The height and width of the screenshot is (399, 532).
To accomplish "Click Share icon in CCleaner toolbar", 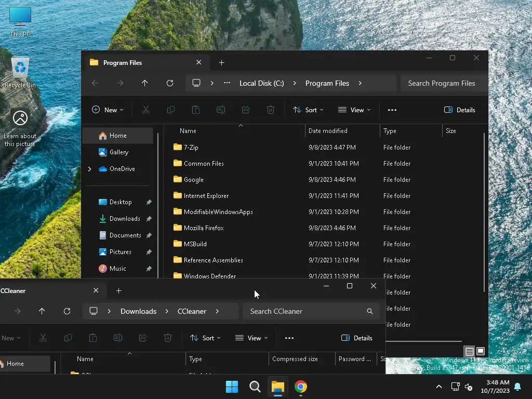I will click(143, 338).
